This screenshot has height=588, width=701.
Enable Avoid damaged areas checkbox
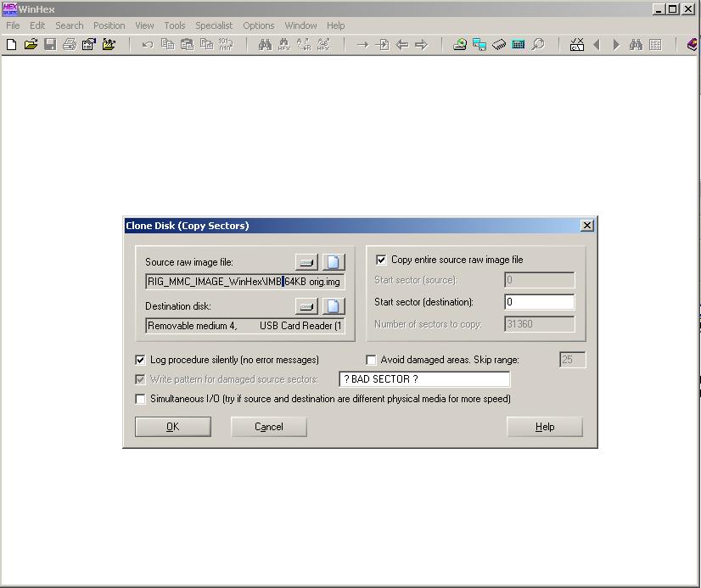click(x=371, y=360)
